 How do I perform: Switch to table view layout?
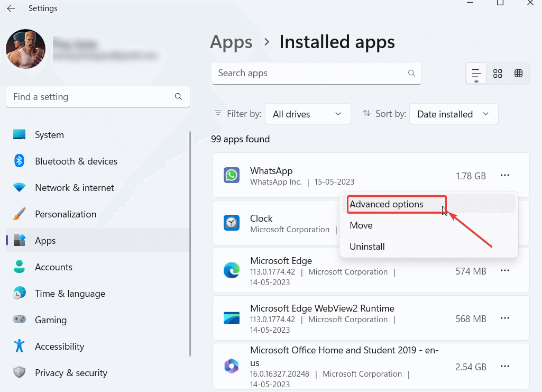519,74
